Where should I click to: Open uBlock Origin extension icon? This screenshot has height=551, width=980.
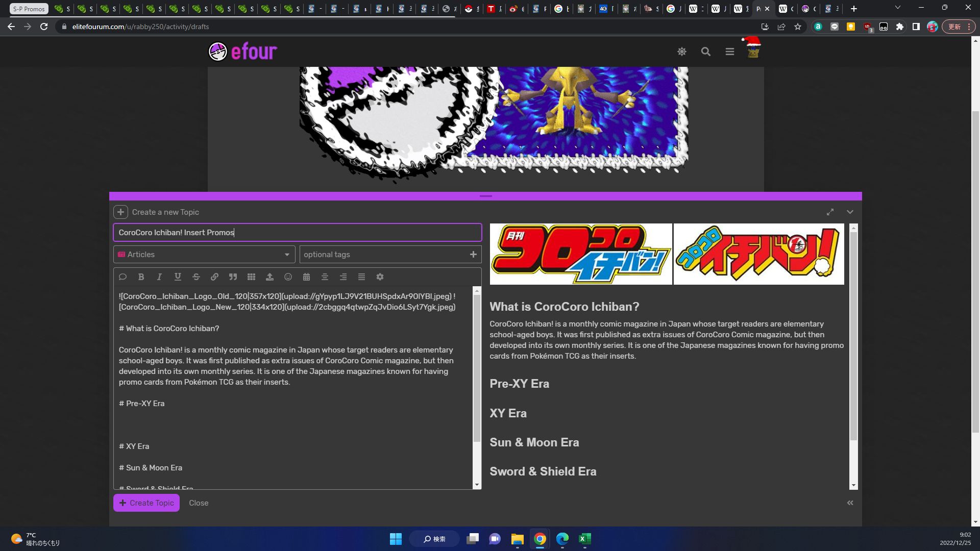(867, 27)
